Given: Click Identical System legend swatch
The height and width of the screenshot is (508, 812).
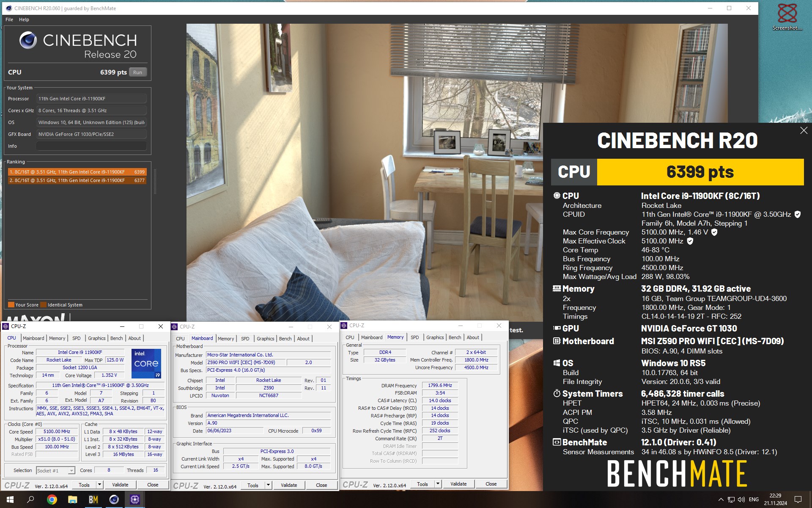Looking at the screenshot, I should click(x=43, y=304).
